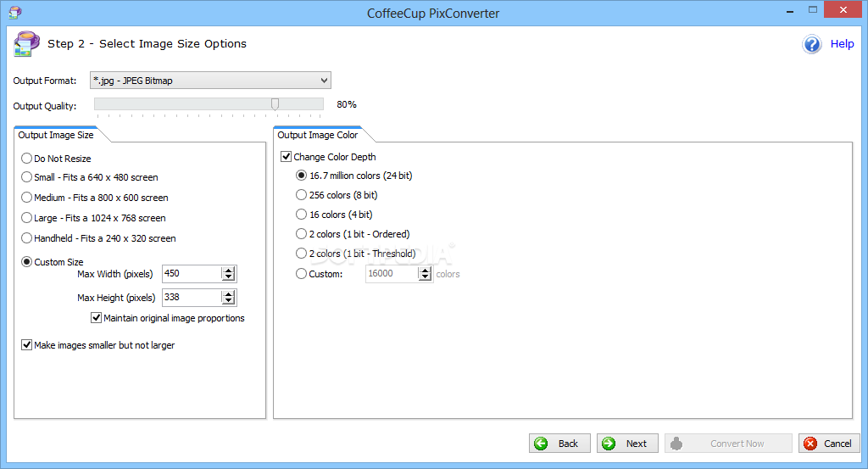Image resolution: width=868 pixels, height=469 pixels.
Task: Click Max Width spinner arrows
Action: pos(229,274)
